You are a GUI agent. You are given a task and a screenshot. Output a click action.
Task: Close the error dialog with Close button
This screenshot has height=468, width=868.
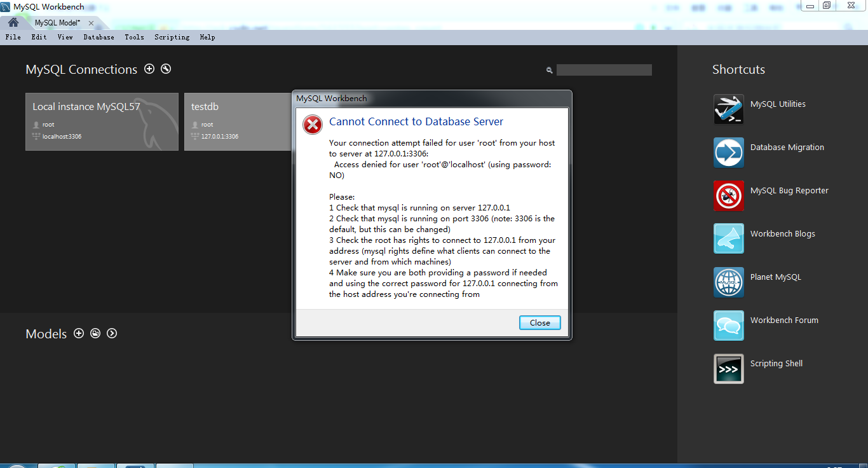[x=539, y=322]
